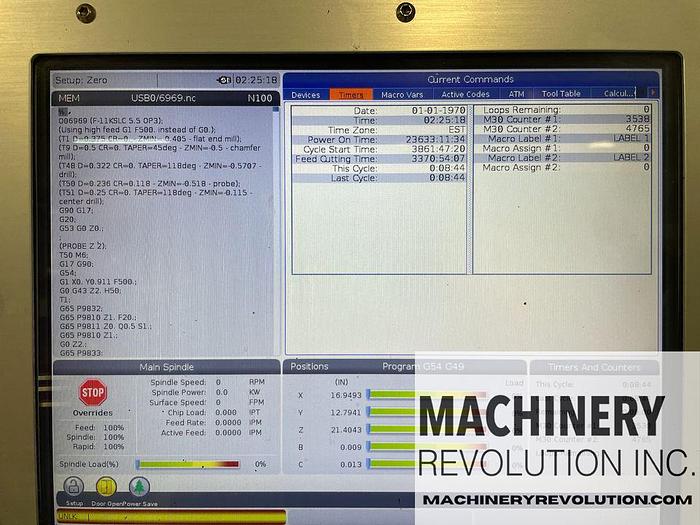Click M30 Counter #2 value '4765'
Image resolution: width=700 pixels, height=525 pixels.
pos(638,128)
